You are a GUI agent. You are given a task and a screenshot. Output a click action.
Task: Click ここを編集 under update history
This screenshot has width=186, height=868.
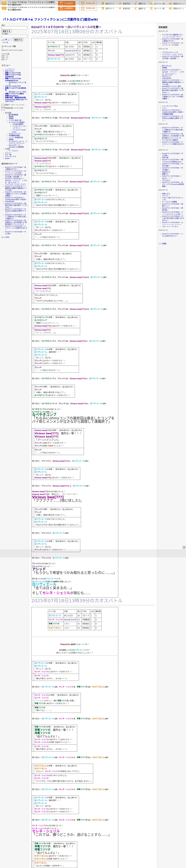pos(162,244)
